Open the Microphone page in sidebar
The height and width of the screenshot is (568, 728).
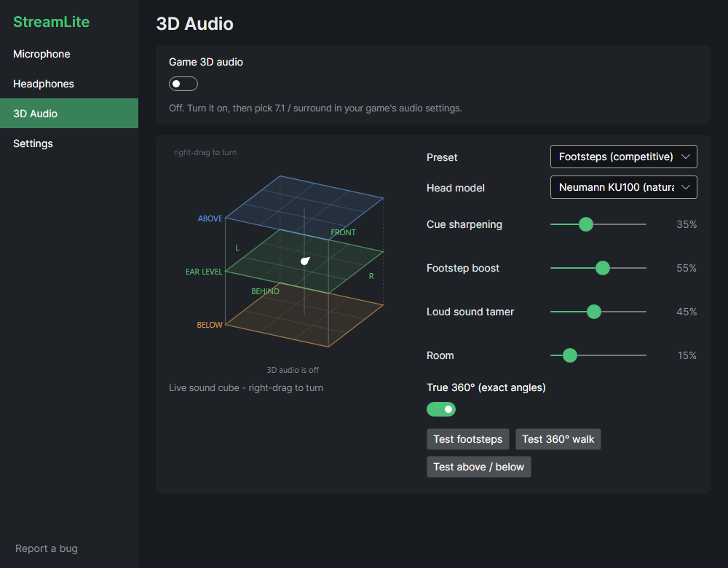click(x=68, y=54)
